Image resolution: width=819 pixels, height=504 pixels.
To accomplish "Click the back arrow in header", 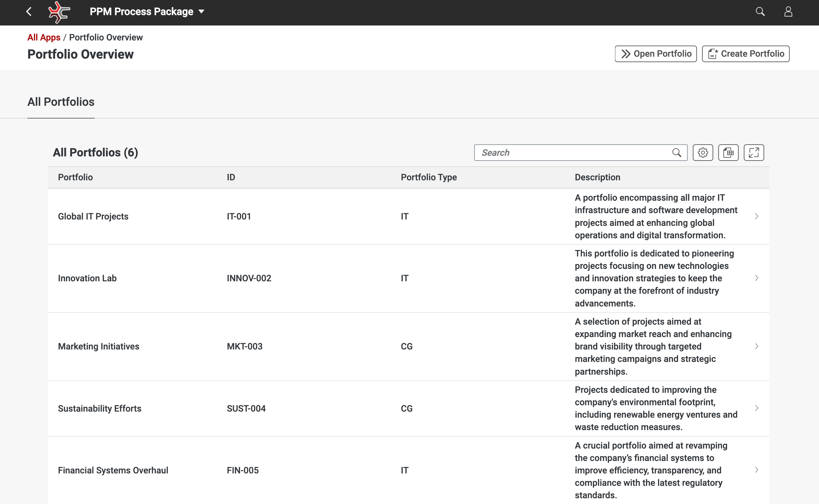I will point(29,12).
